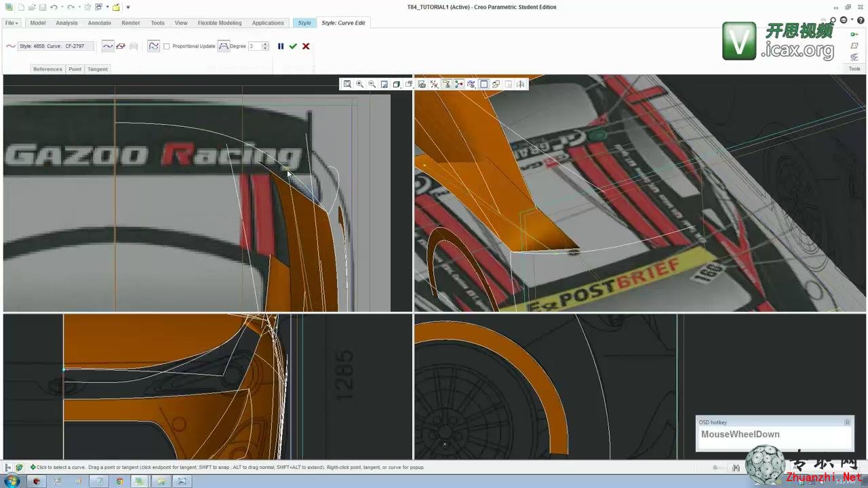The height and width of the screenshot is (488, 868).
Task: Open the Flexible Modeling tab
Action: pyautogui.click(x=220, y=23)
